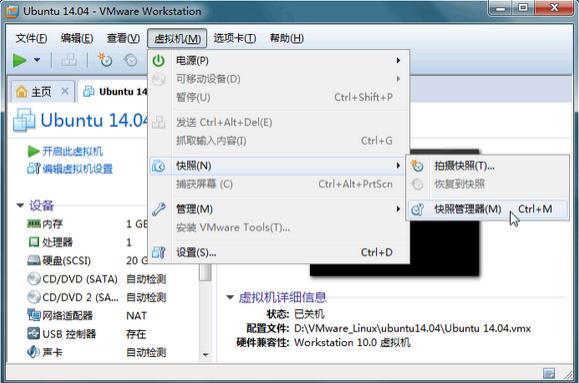This screenshot has height=383, width=579.
Task: Click the take snapshot toolbar icon
Action: pyautogui.click(x=105, y=59)
